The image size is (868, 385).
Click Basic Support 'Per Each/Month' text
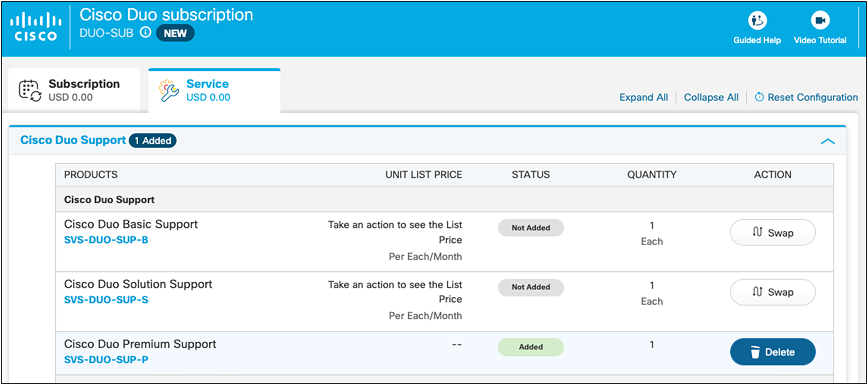[x=425, y=257]
